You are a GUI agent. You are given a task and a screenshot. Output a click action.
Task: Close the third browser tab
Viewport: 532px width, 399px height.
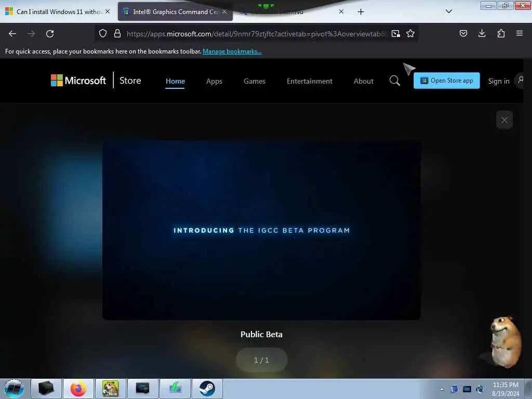click(x=341, y=11)
